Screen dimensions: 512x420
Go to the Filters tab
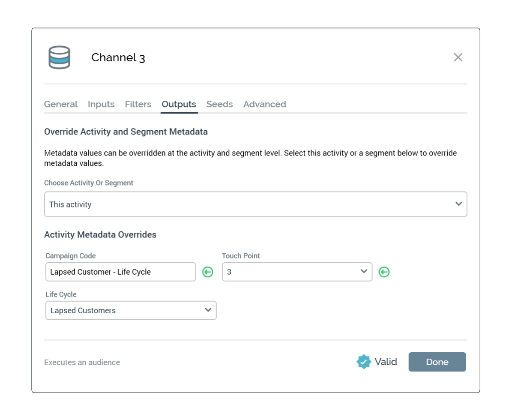(138, 104)
